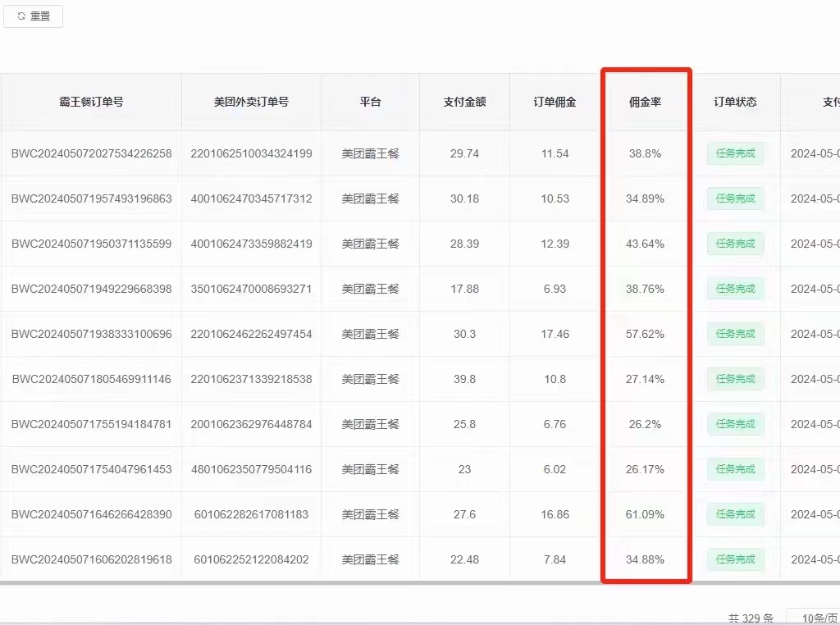The height and width of the screenshot is (625, 840).
Task: Click the 43.64% commission rate cell
Action: point(646,244)
